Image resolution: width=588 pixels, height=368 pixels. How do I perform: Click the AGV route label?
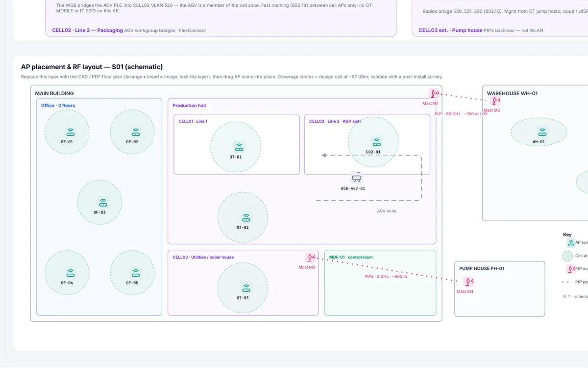pyautogui.click(x=387, y=211)
